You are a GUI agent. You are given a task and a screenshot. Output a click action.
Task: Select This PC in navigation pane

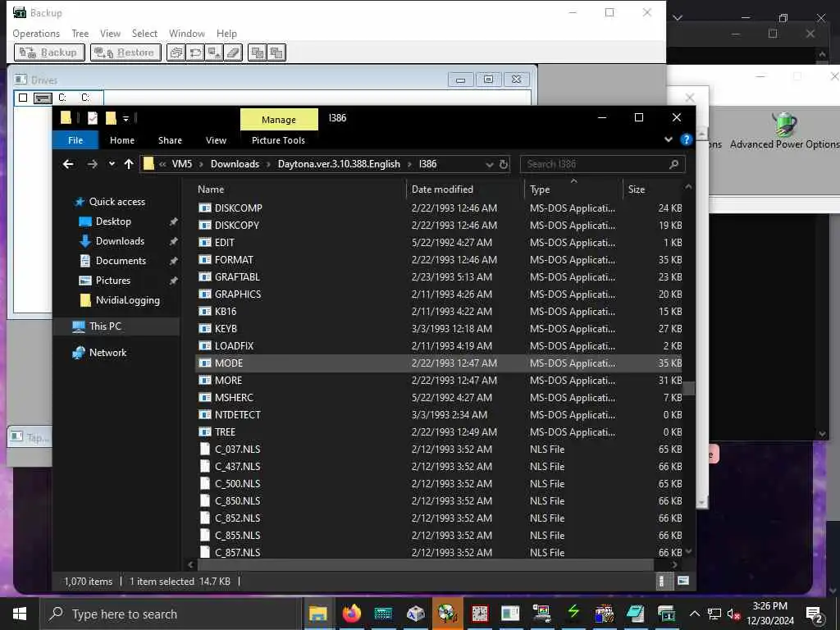click(105, 326)
